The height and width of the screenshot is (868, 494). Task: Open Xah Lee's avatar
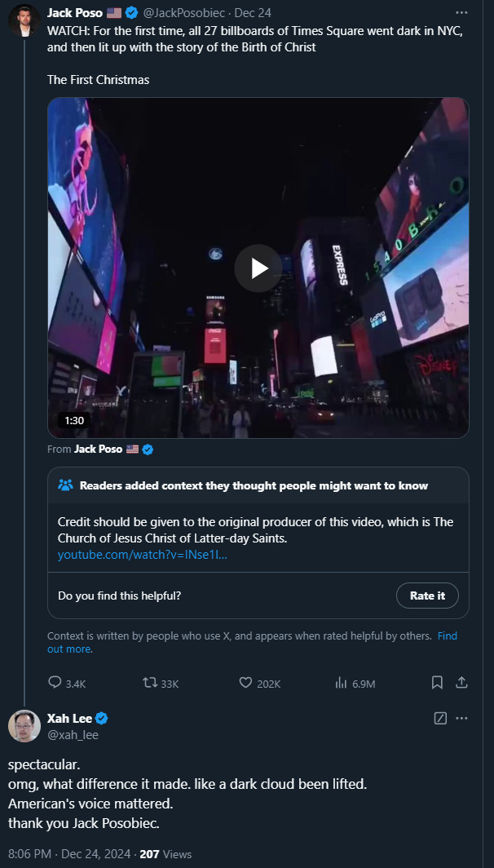tap(24, 726)
